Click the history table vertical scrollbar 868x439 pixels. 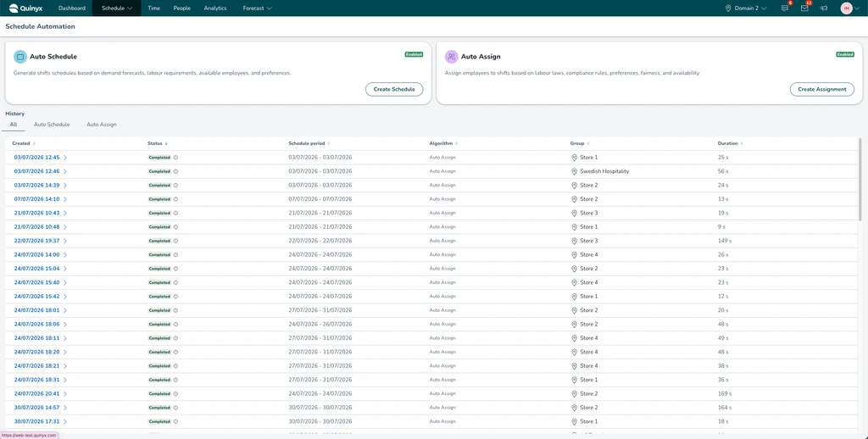[x=860, y=180]
